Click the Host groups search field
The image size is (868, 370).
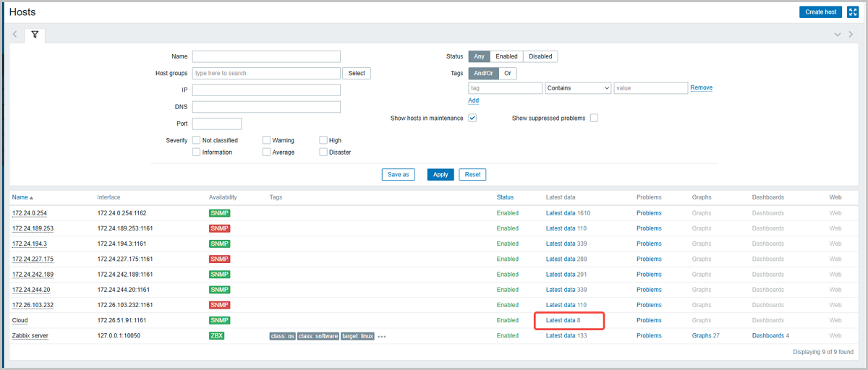click(x=266, y=73)
